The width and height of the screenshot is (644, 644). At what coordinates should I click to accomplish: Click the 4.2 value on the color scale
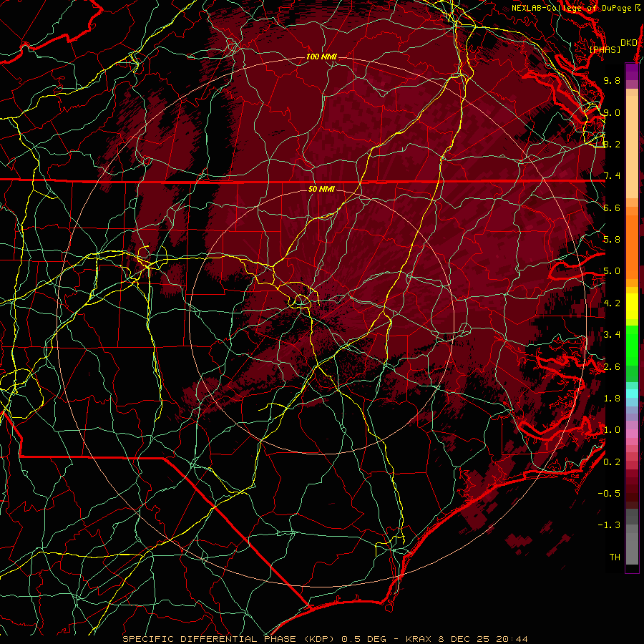(x=612, y=303)
